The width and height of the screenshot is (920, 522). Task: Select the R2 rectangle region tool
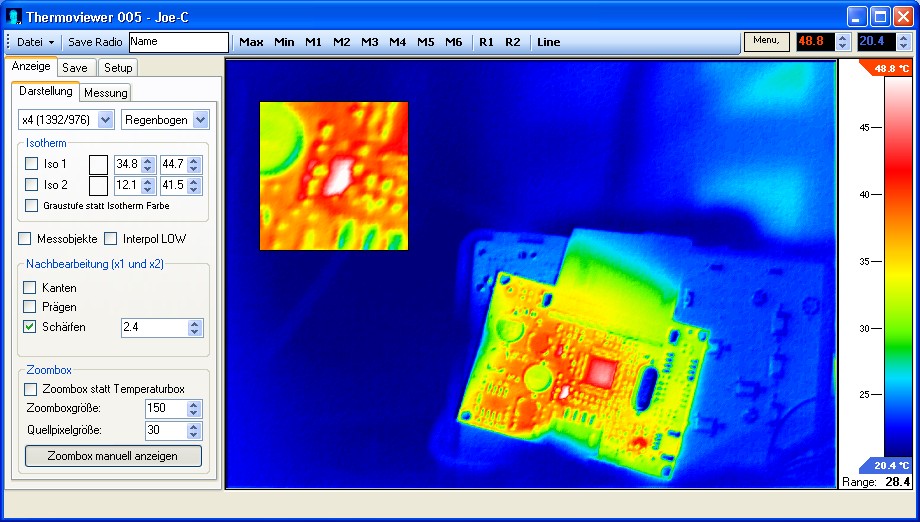tap(513, 42)
